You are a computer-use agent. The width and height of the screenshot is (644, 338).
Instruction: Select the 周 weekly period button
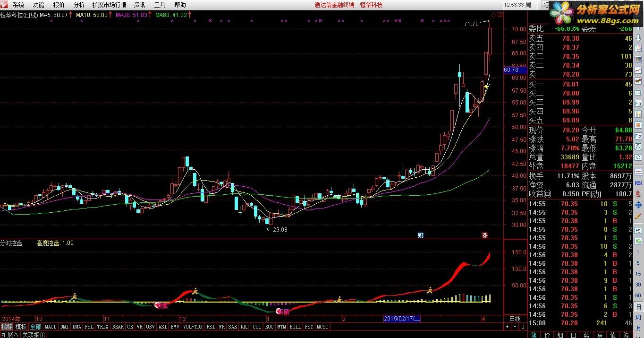[638, 317]
